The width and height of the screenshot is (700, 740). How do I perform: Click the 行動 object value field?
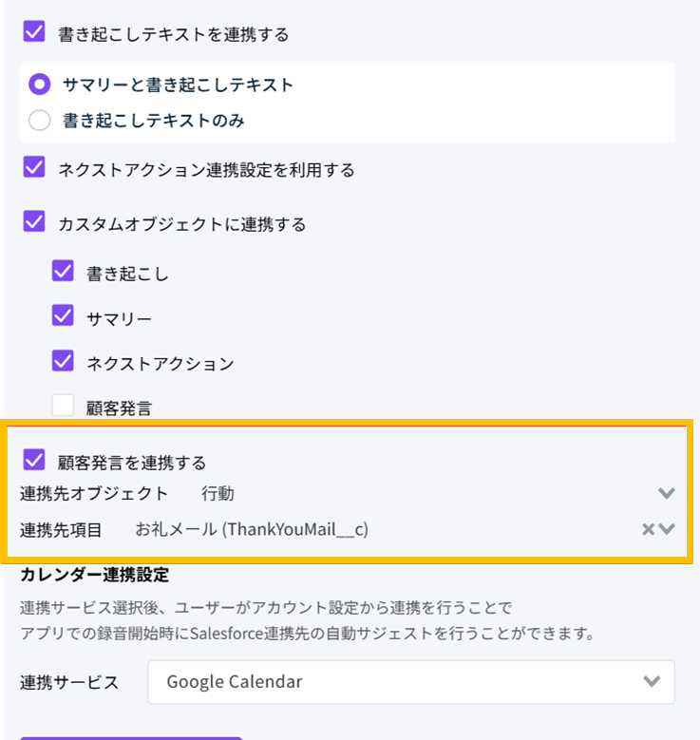click(218, 493)
